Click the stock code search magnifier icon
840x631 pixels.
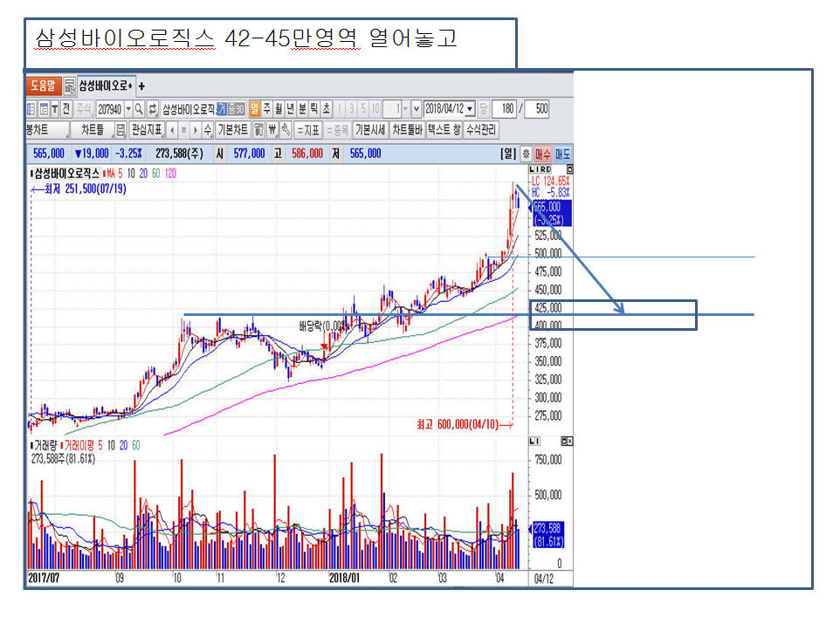tap(140, 108)
